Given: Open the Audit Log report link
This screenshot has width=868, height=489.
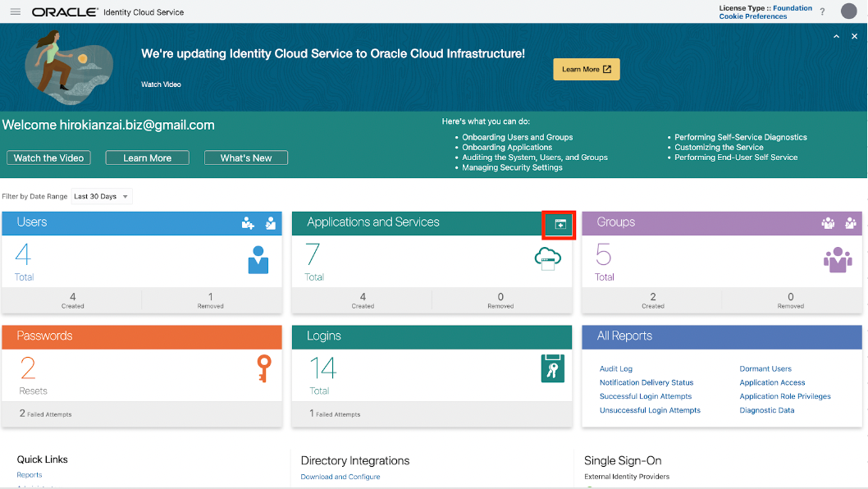Looking at the screenshot, I should [615, 369].
